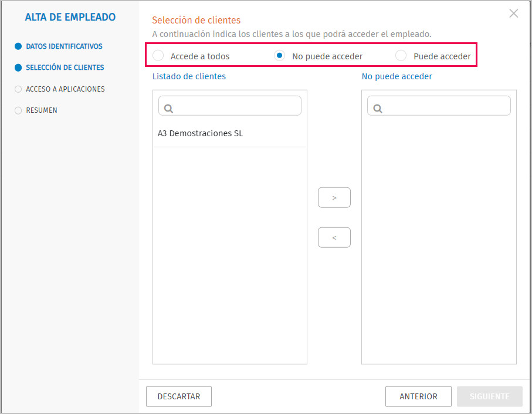Go to the Acceso a aplicaciones step
Screen dimensions: 532x414
[x=65, y=89]
